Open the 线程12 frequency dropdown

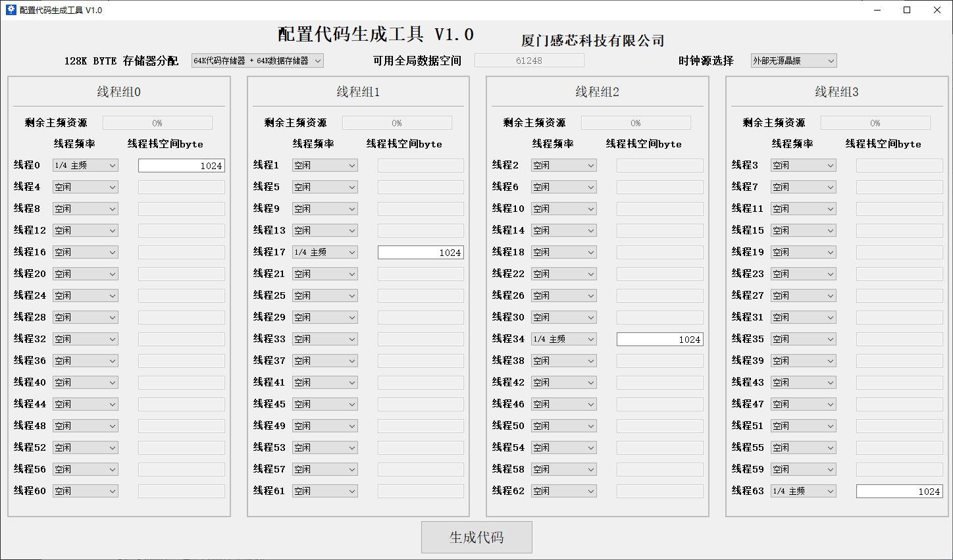[86, 230]
